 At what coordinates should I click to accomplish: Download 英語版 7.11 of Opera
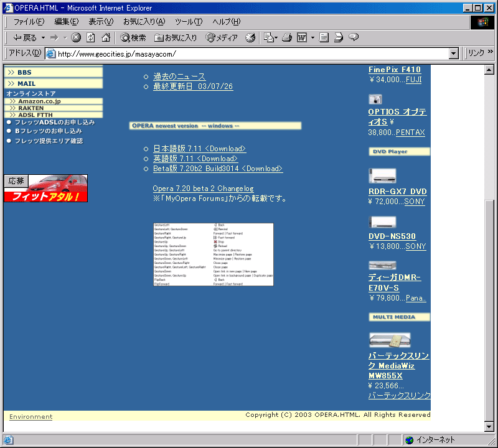click(195, 159)
